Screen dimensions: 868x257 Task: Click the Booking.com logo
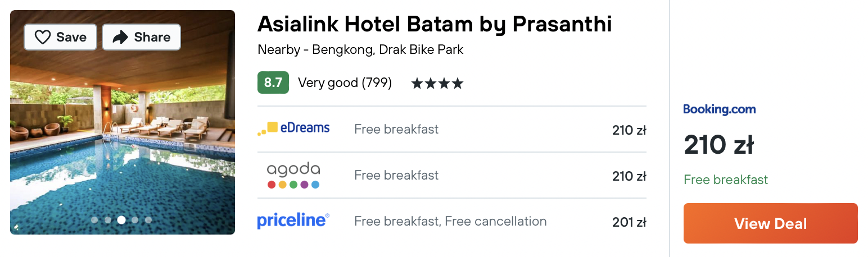[x=720, y=109]
